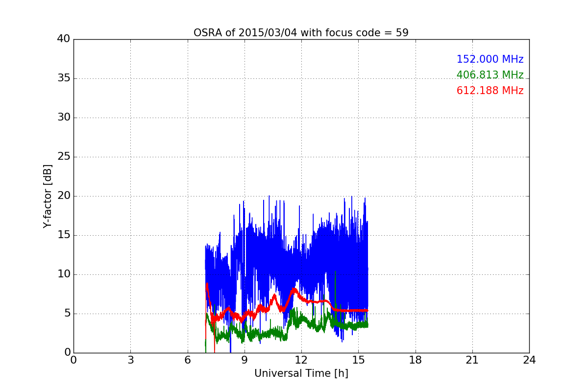Click y-axis tick label 35
The width and height of the screenshot is (588, 392).
point(64,78)
